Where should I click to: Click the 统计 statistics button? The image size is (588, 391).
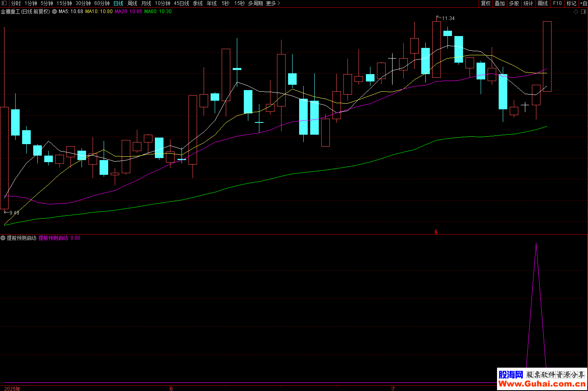coord(529,3)
